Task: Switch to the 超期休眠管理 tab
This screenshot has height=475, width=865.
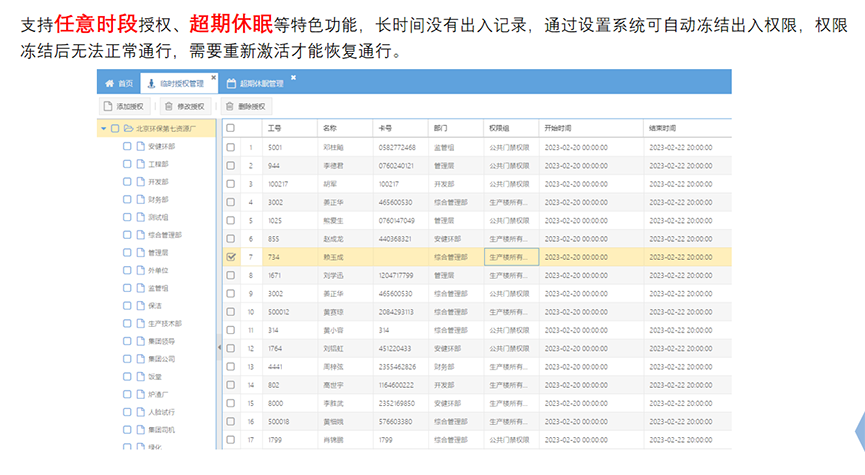Action: 260,84
